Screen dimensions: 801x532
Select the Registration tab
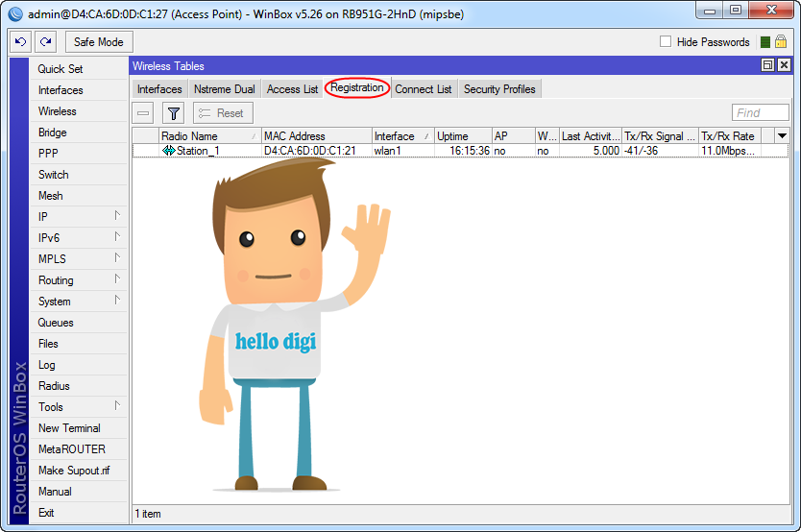point(357,87)
